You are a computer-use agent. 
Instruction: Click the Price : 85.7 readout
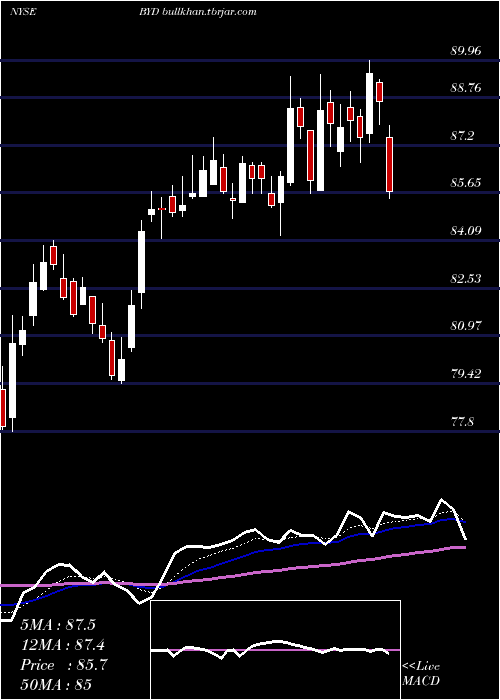tap(63, 665)
